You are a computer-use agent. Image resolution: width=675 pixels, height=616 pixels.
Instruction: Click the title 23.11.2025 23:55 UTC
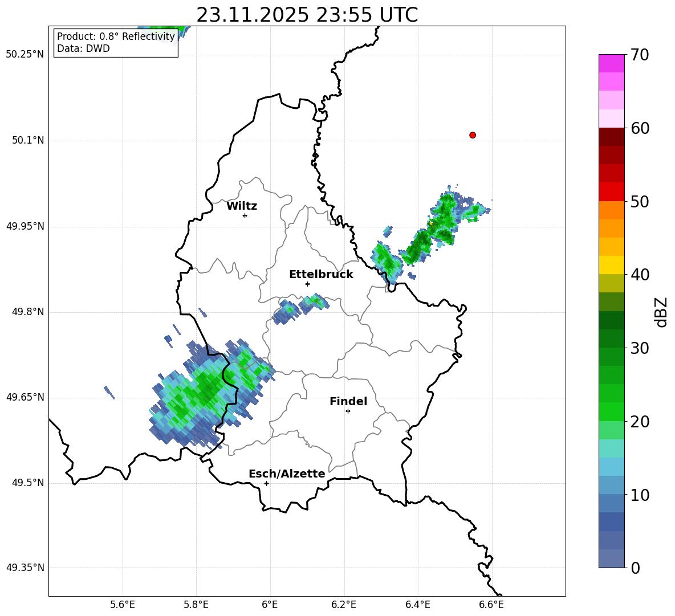point(307,15)
